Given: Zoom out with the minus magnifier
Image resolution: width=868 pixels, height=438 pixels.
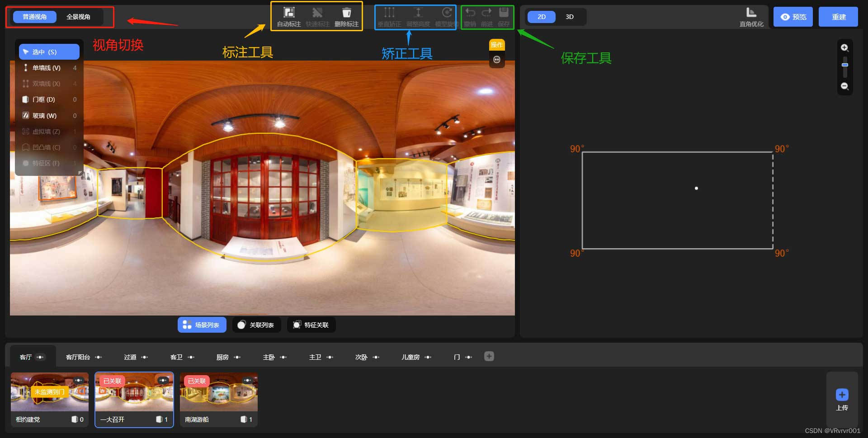Looking at the screenshot, I should pos(844,86).
